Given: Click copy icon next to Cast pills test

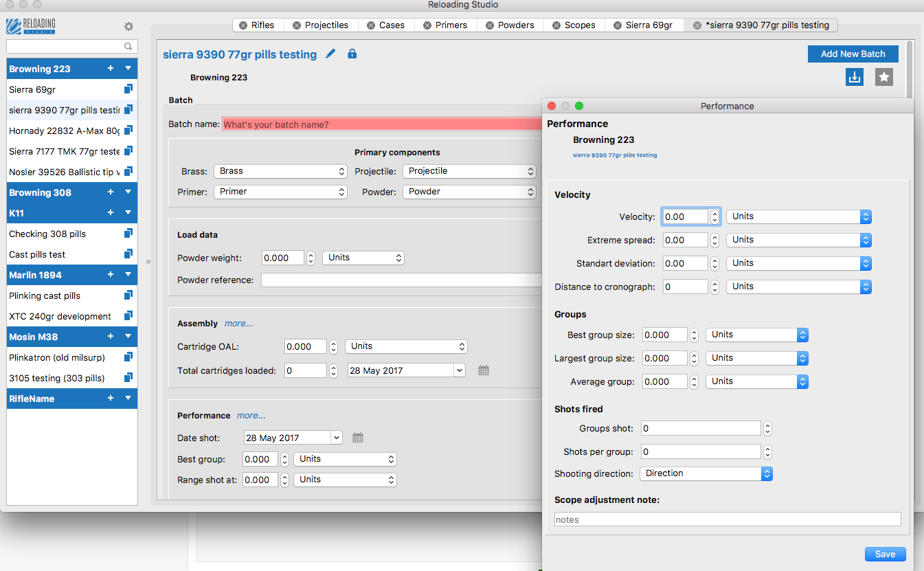Looking at the screenshot, I should click(128, 254).
